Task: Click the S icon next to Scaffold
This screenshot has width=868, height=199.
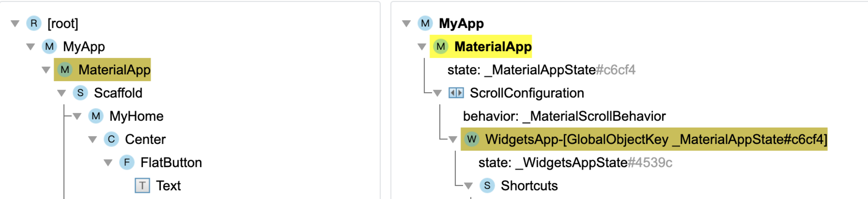Action: [x=80, y=93]
